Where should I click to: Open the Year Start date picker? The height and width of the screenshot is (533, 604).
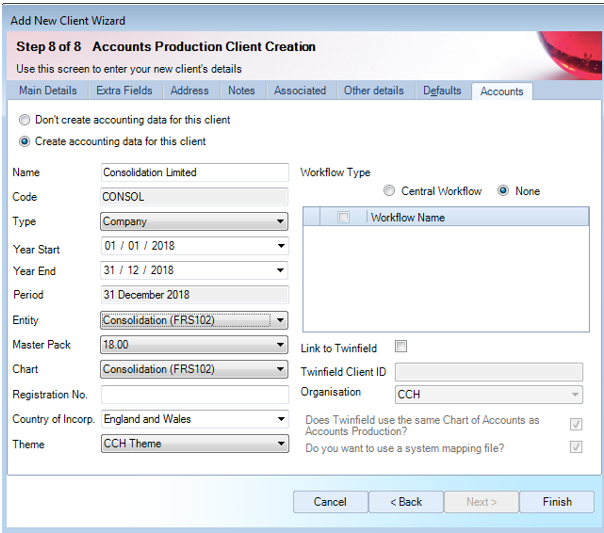[281, 246]
